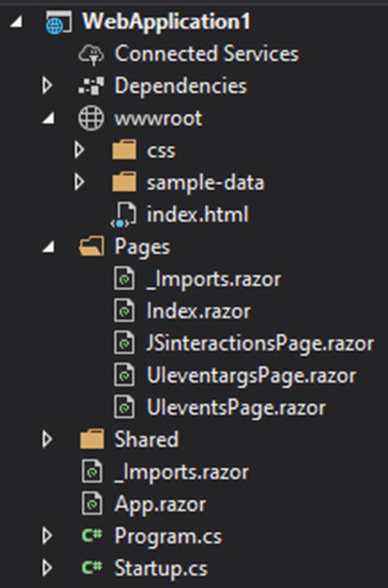Click the index.html file icon
Viewport: 388px width, 588px height.
coord(124,215)
